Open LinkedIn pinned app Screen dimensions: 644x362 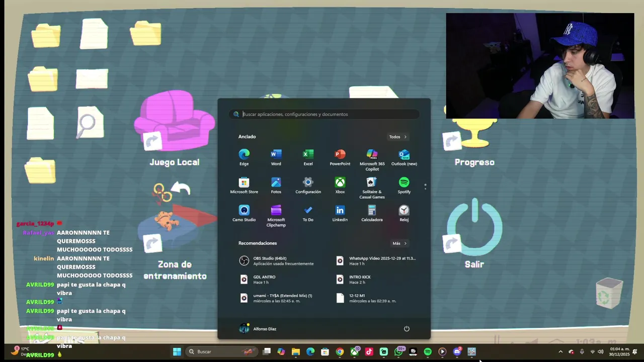click(340, 214)
